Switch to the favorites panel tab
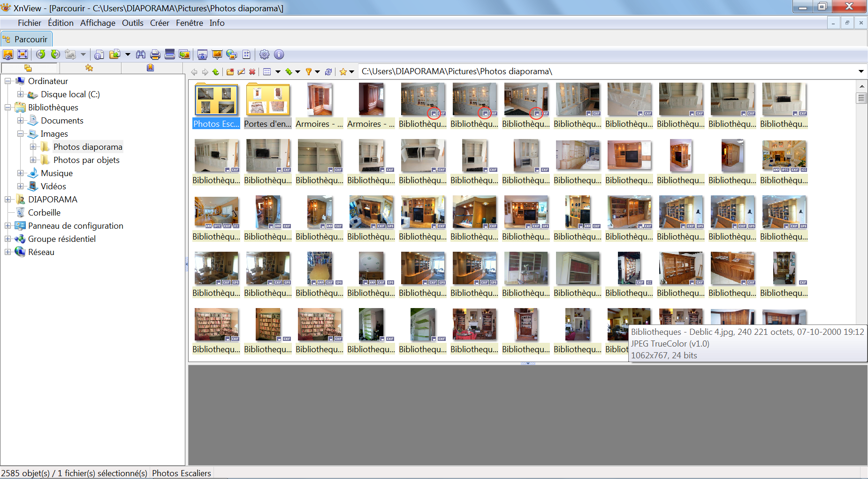 [x=89, y=68]
